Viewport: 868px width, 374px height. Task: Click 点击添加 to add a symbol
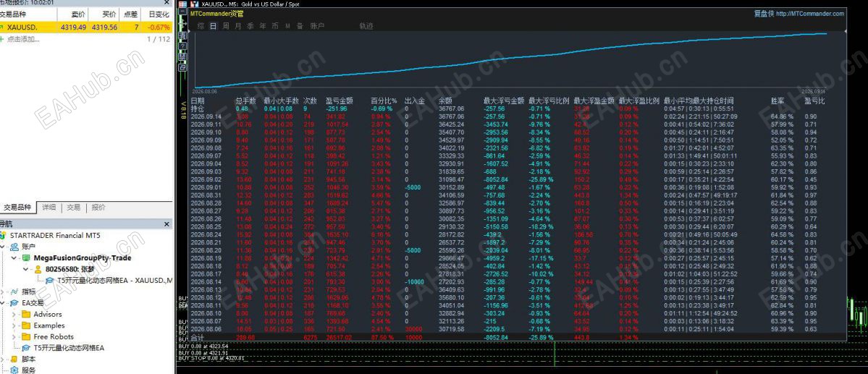(x=23, y=39)
